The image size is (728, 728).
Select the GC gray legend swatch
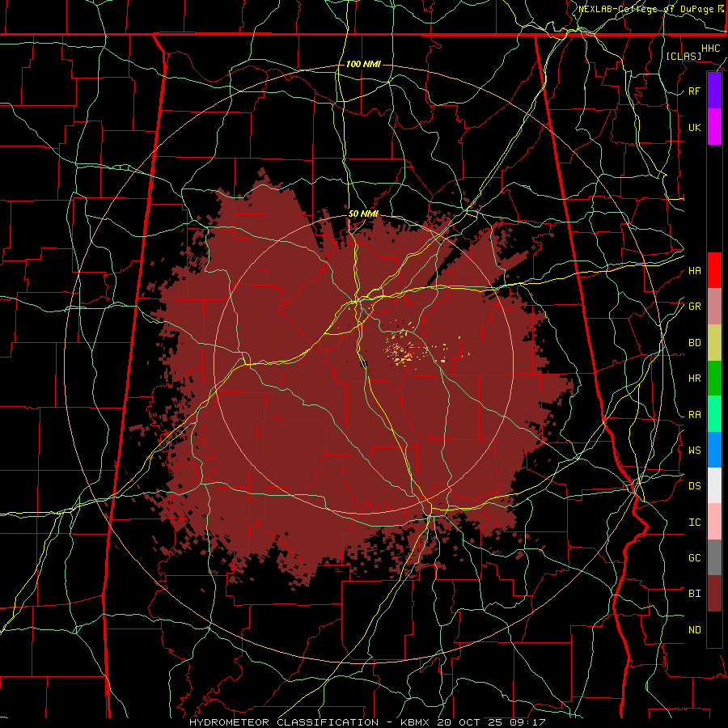pyautogui.click(x=714, y=557)
